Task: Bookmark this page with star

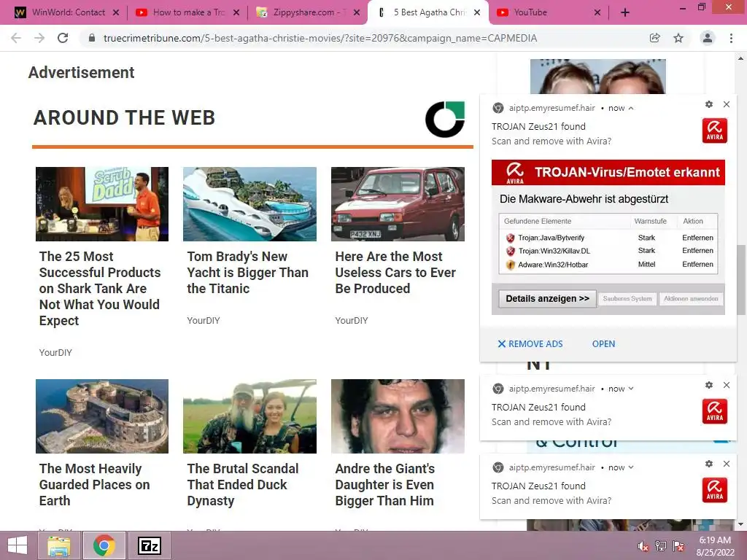Action: (678, 38)
